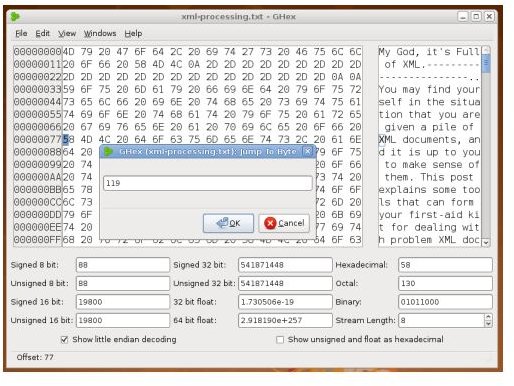Click 'My God, it's Full' in the ASCII pane
Image resolution: width=514 pixels, height=386 pixels.
(x=429, y=52)
